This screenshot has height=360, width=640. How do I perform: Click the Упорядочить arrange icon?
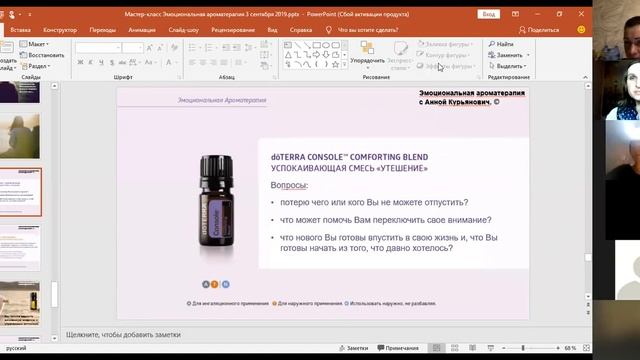(x=367, y=47)
